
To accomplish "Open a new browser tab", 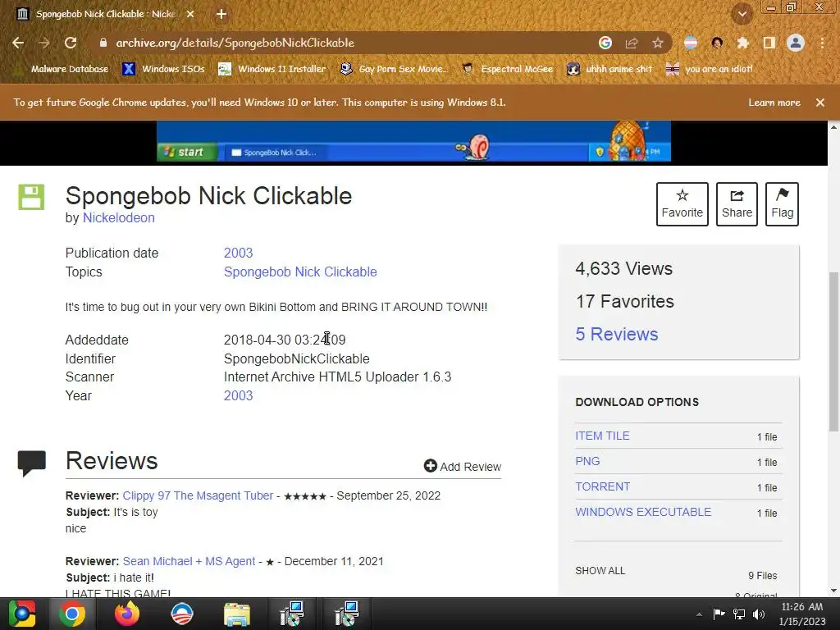I will tap(221, 14).
